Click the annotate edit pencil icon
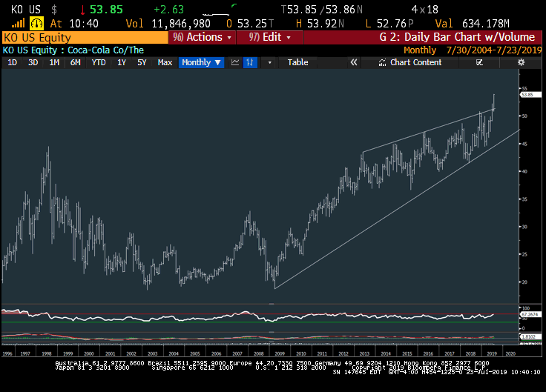The height and width of the screenshot is (392, 546). click(x=479, y=62)
